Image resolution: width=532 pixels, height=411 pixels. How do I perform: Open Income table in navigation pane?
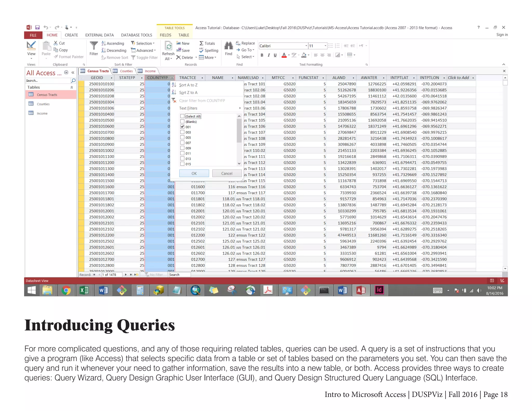click(x=42, y=114)
